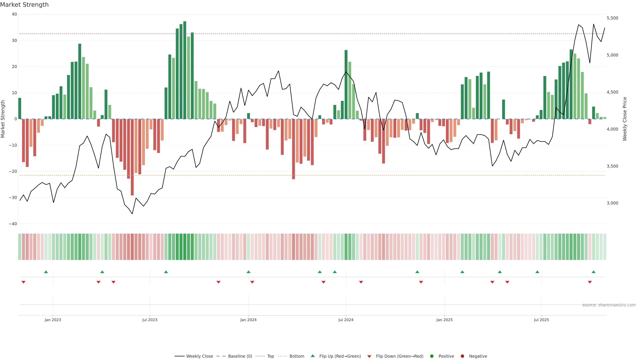Click the Market Strength chart title
This screenshot has width=644, height=362.
click(x=24, y=5)
